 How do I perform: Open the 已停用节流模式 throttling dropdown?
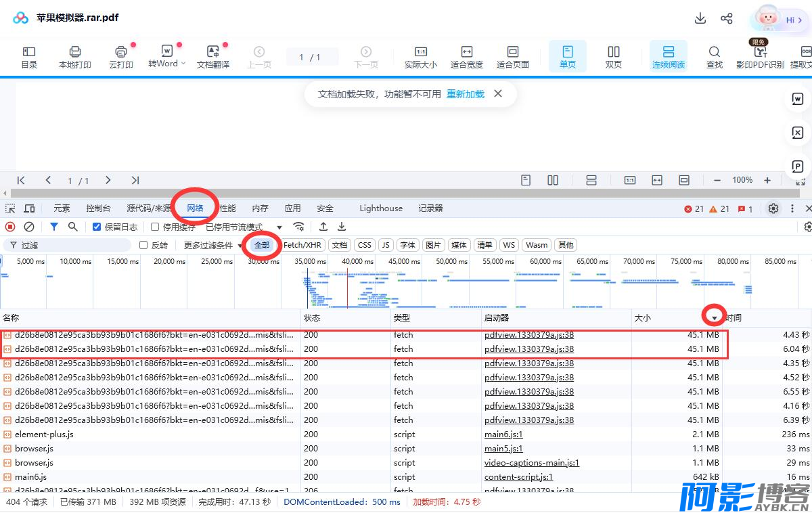coord(244,227)
